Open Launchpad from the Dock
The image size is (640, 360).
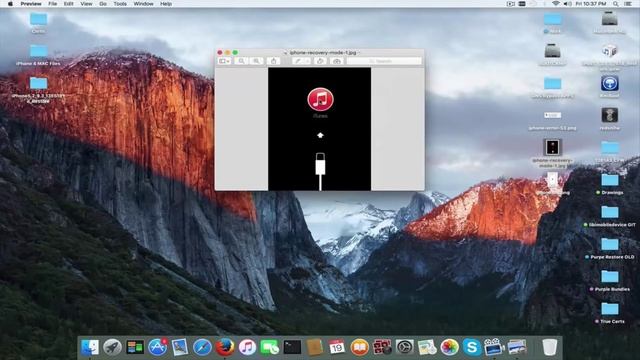112,347
